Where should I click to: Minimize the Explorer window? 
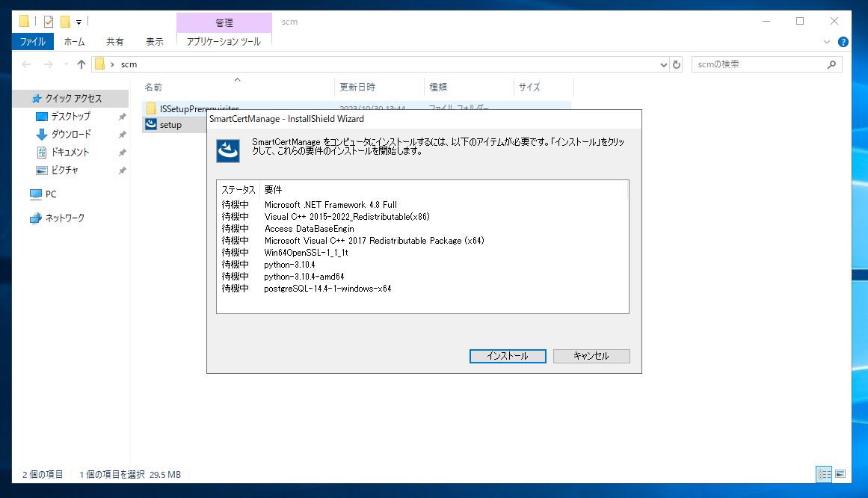[766, 21]
